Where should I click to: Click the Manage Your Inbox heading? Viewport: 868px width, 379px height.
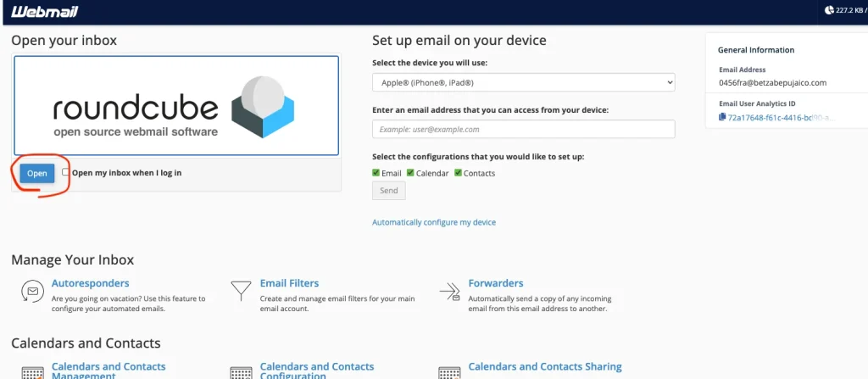73,259
